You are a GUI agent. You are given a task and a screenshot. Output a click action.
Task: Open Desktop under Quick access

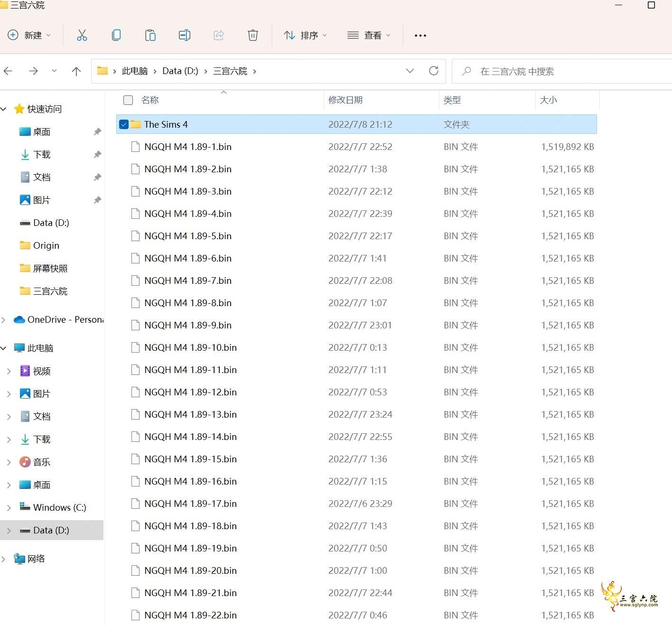point(42,132)
